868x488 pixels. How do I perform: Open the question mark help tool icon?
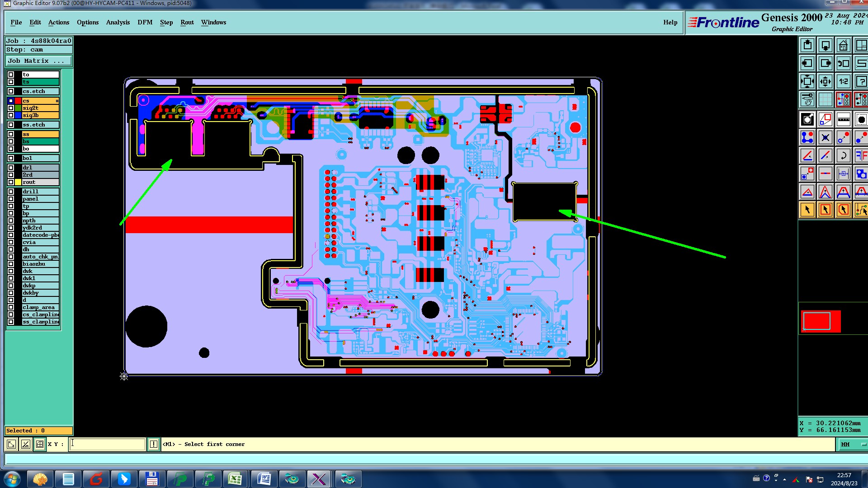coord(861,82)
